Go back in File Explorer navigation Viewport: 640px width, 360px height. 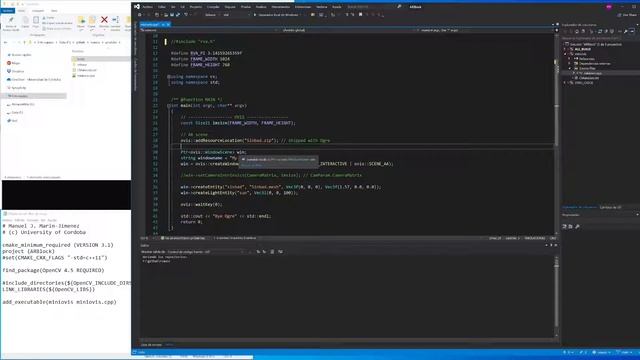[x=5, y=42]
